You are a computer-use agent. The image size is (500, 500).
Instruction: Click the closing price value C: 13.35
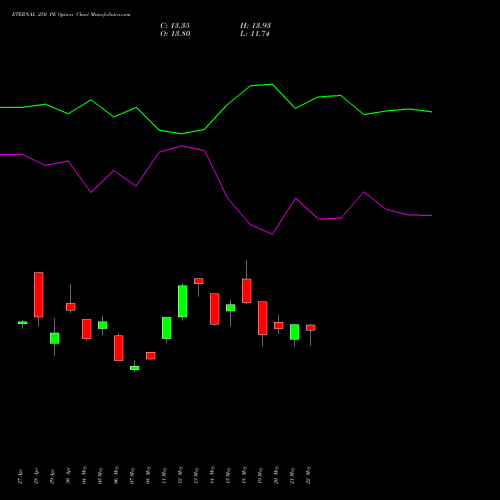pyautogui.click(x=175, y=26)
